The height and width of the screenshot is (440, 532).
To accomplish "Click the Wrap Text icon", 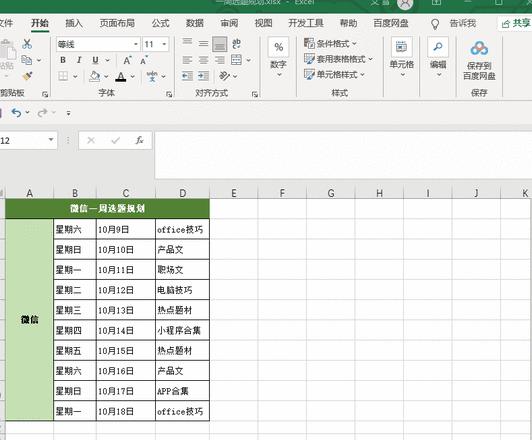I will (236, 43).
